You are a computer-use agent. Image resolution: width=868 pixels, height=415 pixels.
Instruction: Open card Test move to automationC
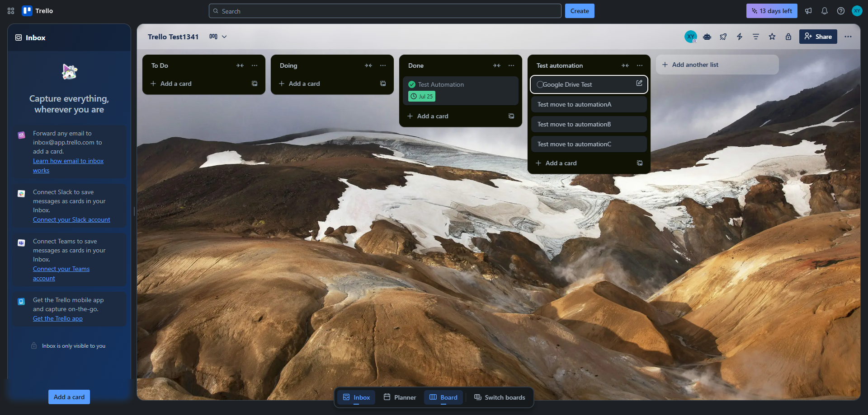pyautogui.click(x=589, y=144)
